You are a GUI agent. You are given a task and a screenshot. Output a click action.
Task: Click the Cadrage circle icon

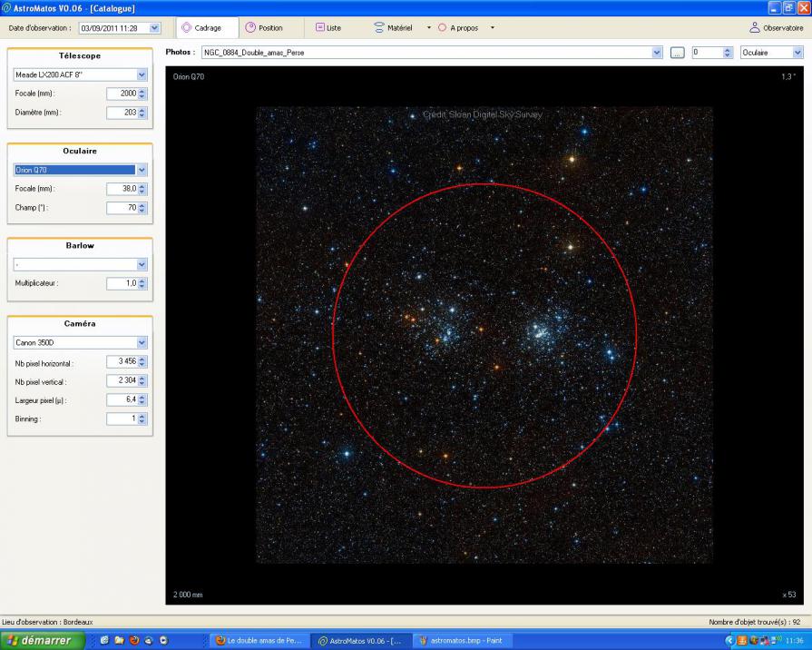coord(186,28)
